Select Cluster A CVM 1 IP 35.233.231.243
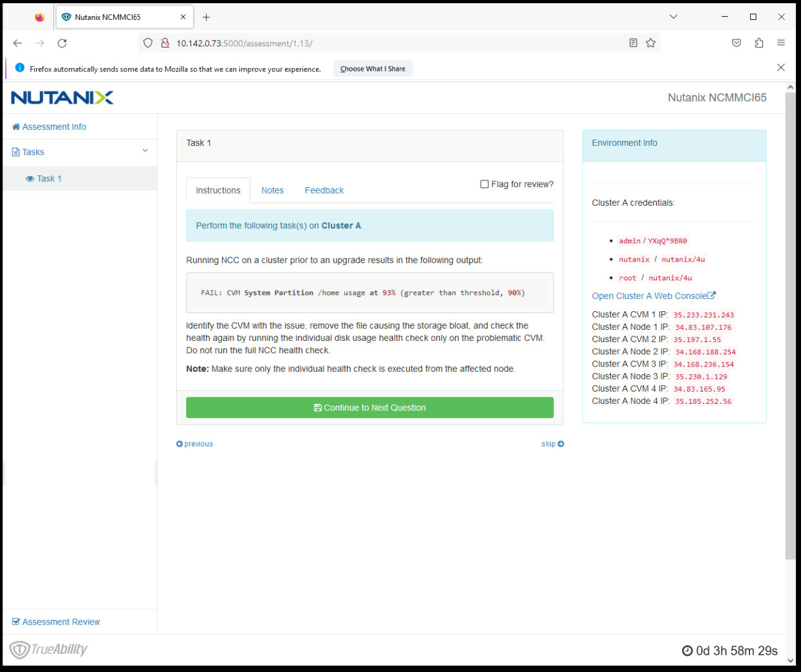Image resolution: width=801 pixels, height=672 pixels. pyautogui.click(x=703, y=315)
